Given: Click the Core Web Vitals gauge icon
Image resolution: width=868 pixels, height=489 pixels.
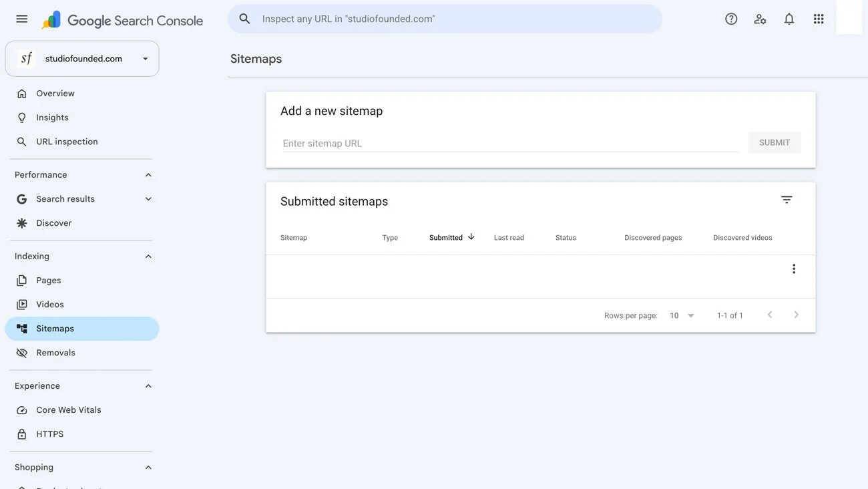Looking at the screenshot, I should 22,410.
